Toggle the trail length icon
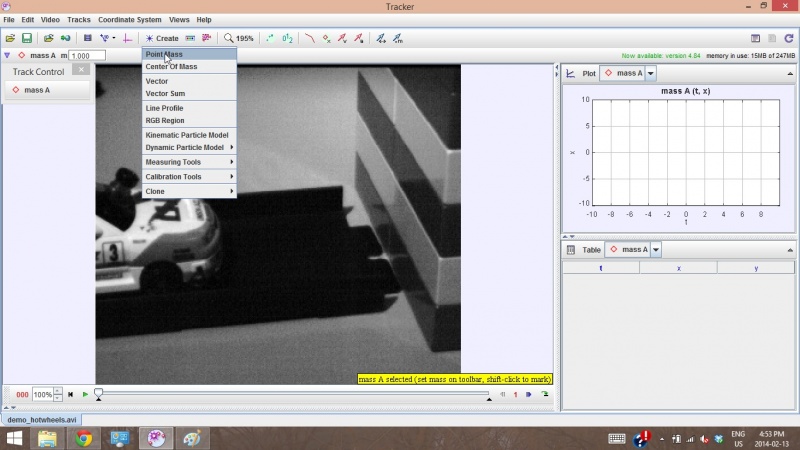This screenshot has height=450, width=800. (x=270, y=38)
